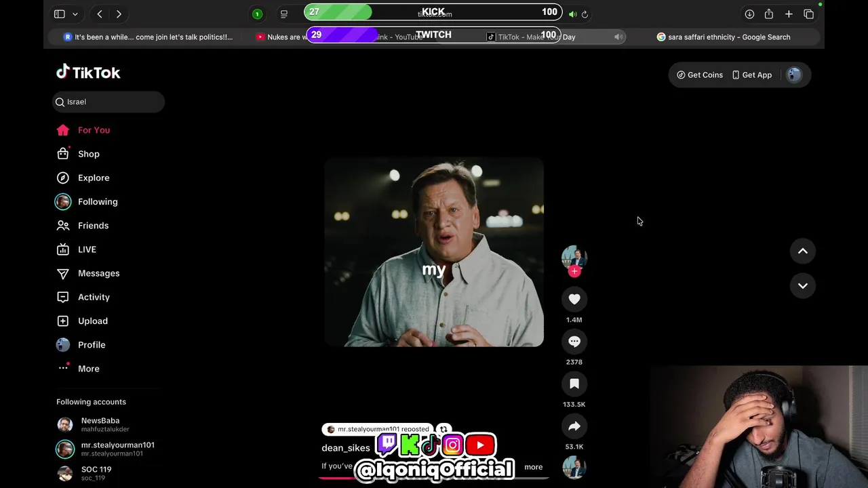Mute the tab with the address bar speaker
868x488 pixels.
[x=573, y=14]
